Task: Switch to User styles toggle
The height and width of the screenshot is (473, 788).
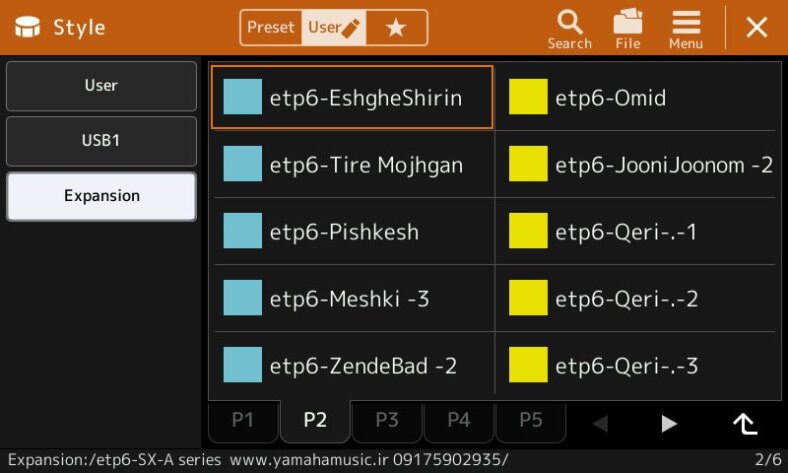Action: (x=333, y=28)
